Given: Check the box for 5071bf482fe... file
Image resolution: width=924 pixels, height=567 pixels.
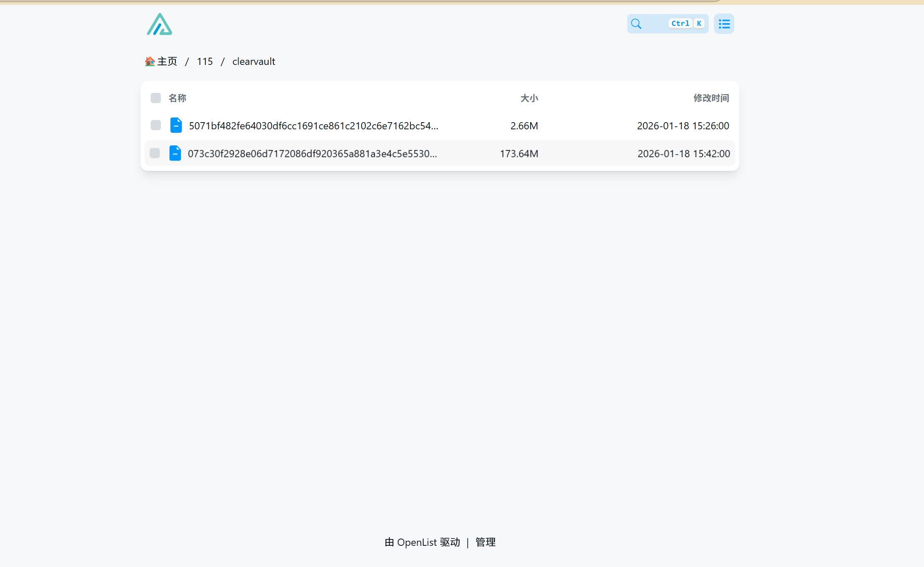Looking at the screenshot, I should tap(155, 126).
